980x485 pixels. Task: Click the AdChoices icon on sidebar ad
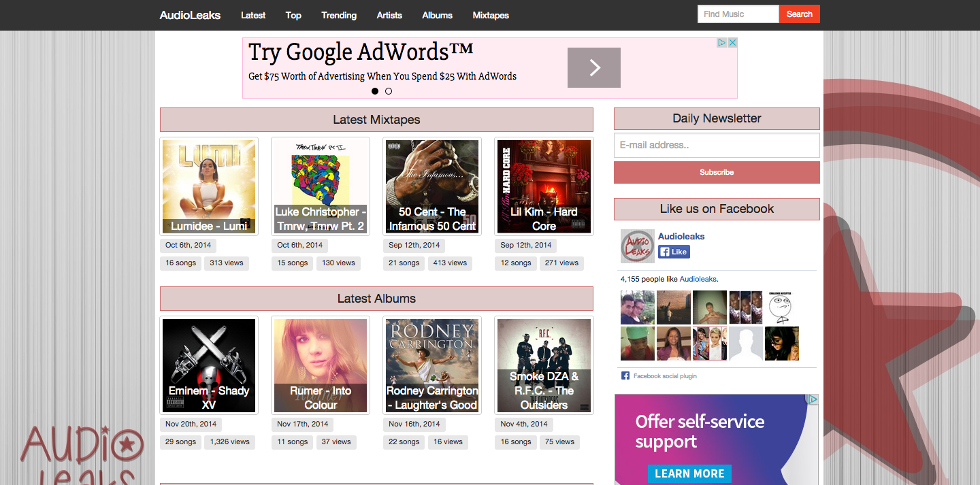(813, 399)
